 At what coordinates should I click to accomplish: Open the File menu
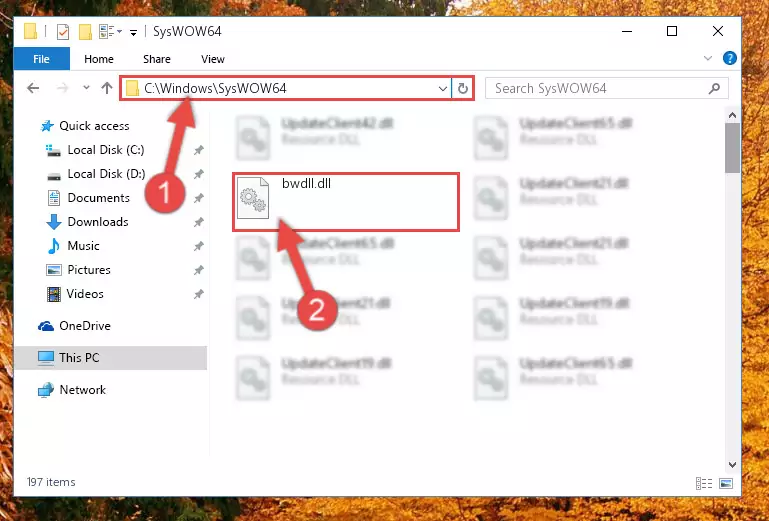click(x=42, y=59)
